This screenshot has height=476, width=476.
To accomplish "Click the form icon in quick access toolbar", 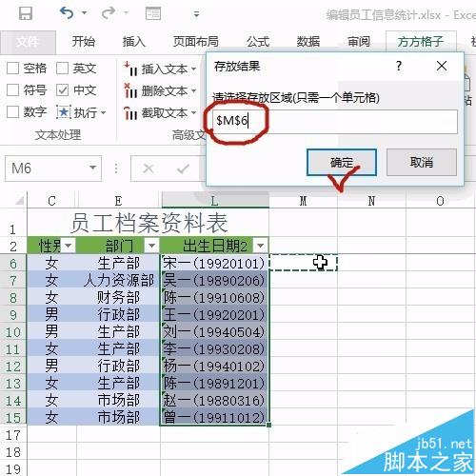I will coord(153,13).
